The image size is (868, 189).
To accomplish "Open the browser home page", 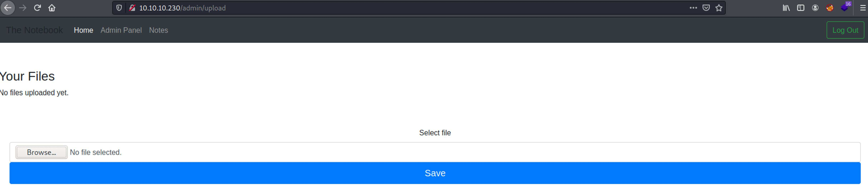I will click(52, 8).
